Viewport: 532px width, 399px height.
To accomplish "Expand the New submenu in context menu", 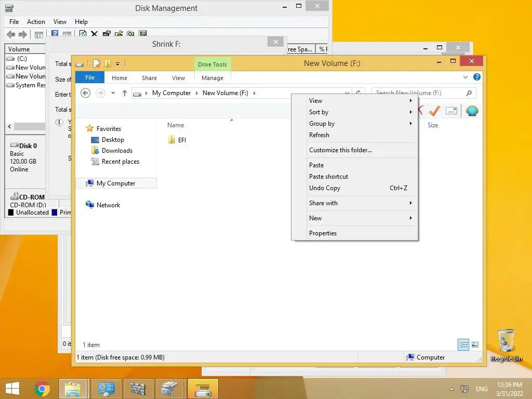I will pyautogui.click(x=410, y=218).
